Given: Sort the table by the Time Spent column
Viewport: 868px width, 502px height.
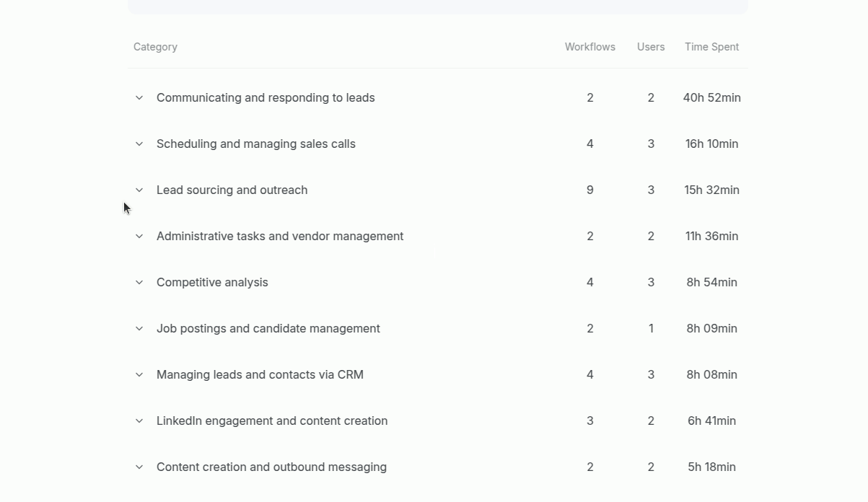Looking at the screenshot, I should [711, 46].
